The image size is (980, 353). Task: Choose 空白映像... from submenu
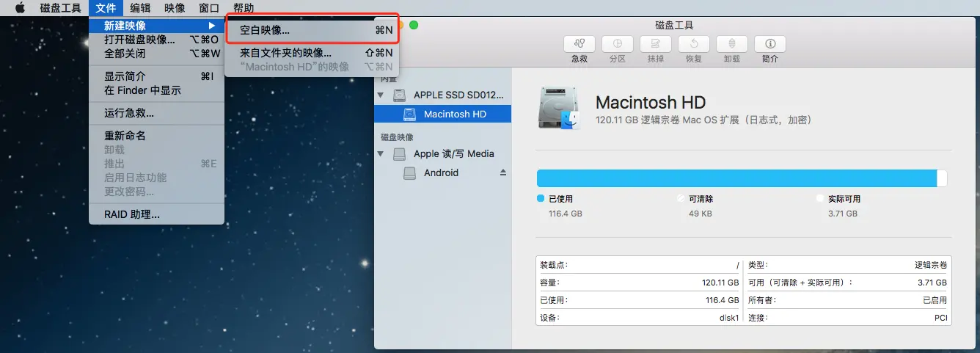click(x=312, y=30)
